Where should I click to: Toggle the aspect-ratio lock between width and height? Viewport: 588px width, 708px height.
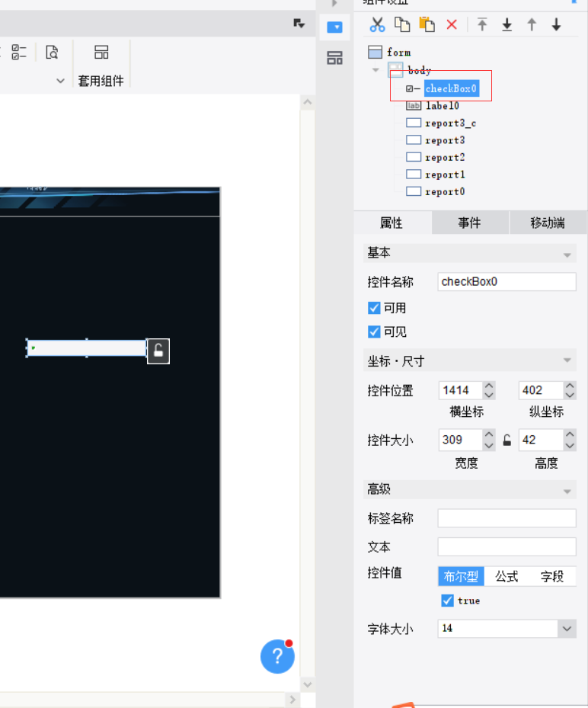click(x=507, y=440)
